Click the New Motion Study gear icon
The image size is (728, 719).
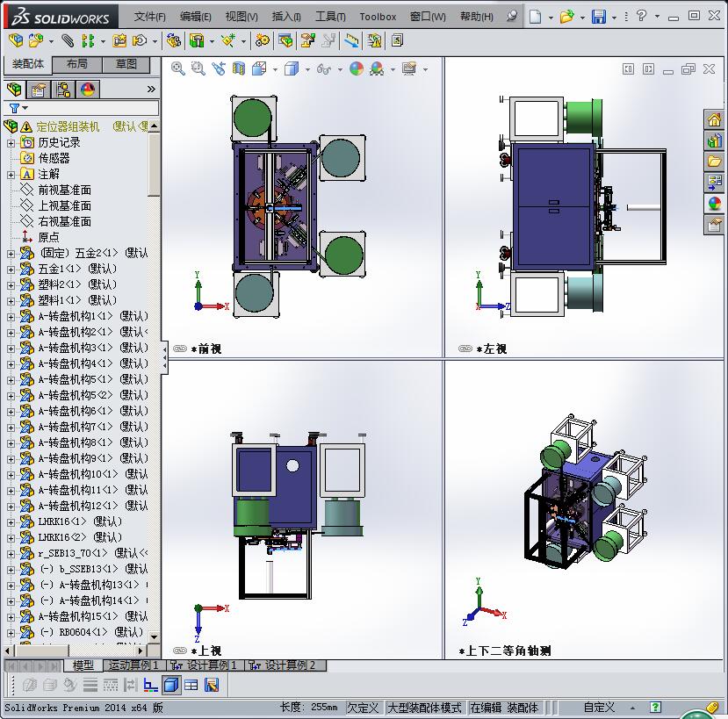pos(263,41)
